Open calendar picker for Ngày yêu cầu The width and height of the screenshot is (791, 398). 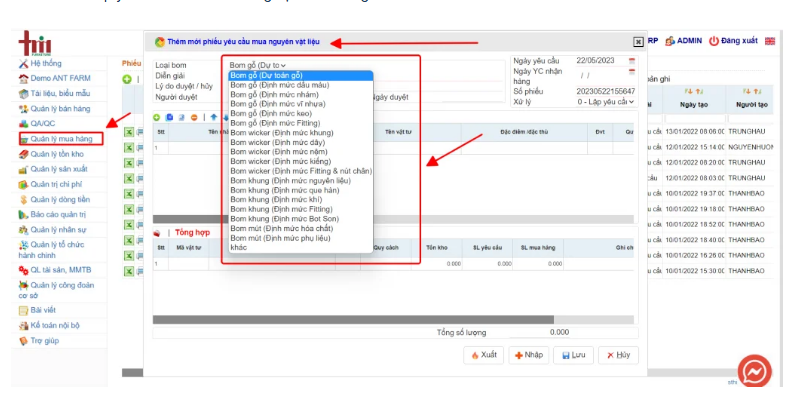click(632, 61)
